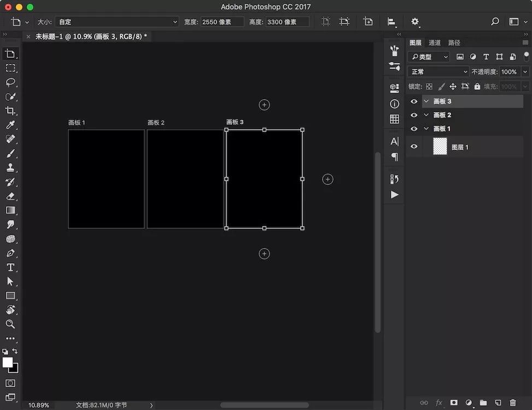Select the Zoom tool

coord(10,324)
